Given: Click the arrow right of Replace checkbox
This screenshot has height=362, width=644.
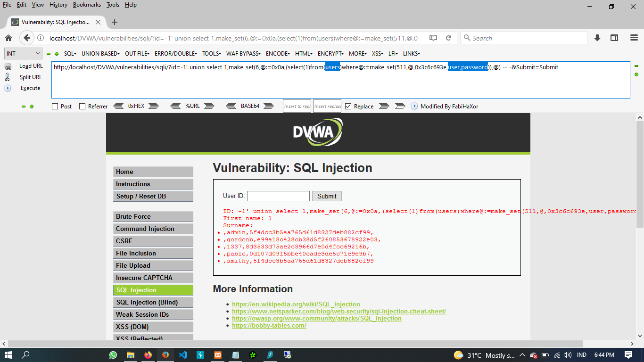Looking at the screenshot, I should click(384, 106).
